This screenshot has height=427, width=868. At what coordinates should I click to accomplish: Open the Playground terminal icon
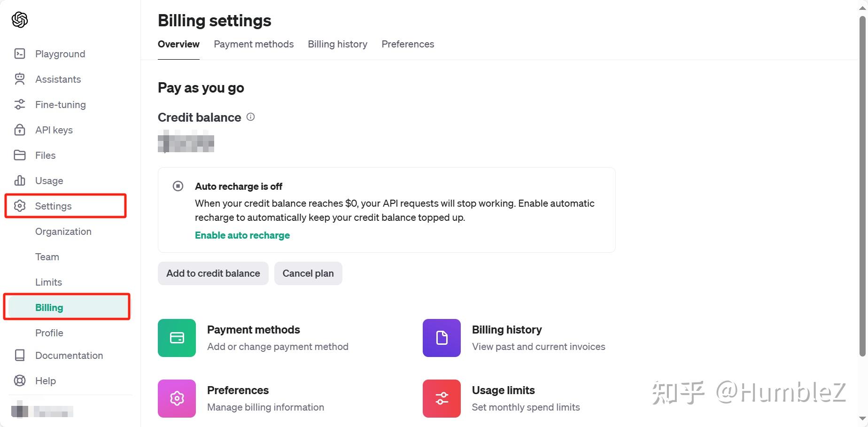point(20,54)
